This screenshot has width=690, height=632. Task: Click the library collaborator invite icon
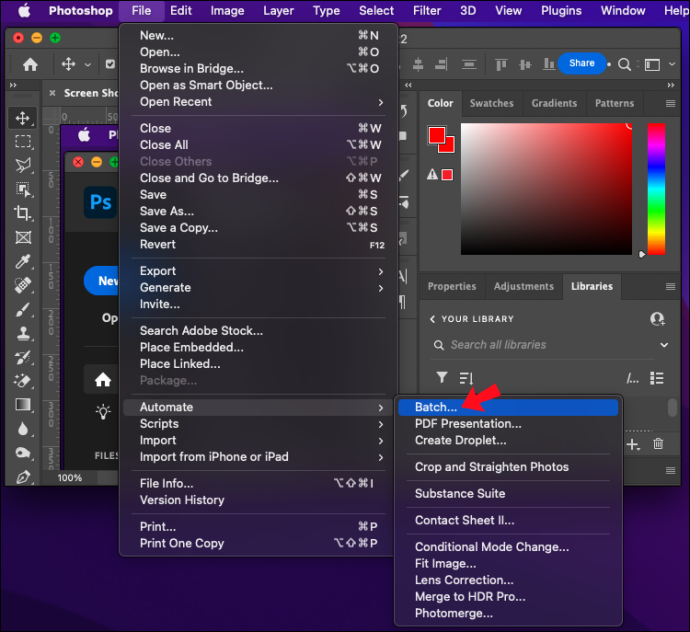pos(657,319)
